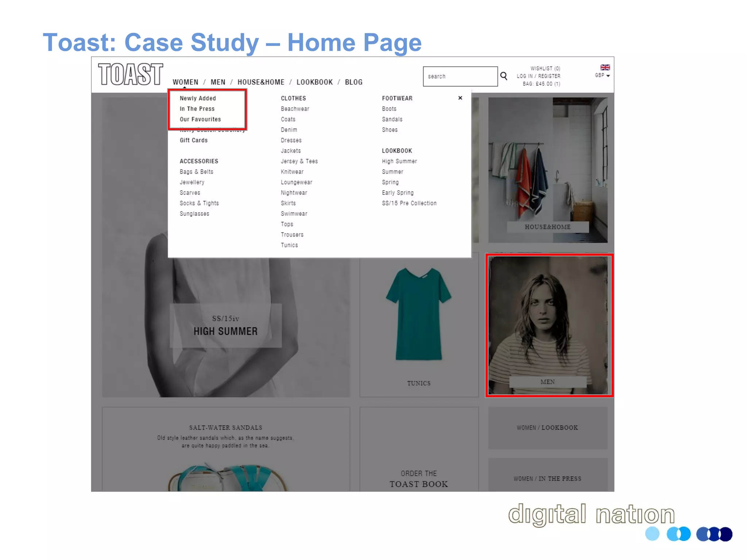Viewport: 747px width, 560px height.
Task: Select Skirts
Action: 288,203
